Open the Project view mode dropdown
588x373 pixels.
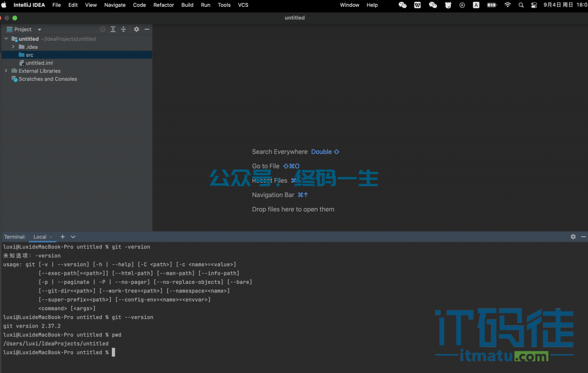pos(39,29)
